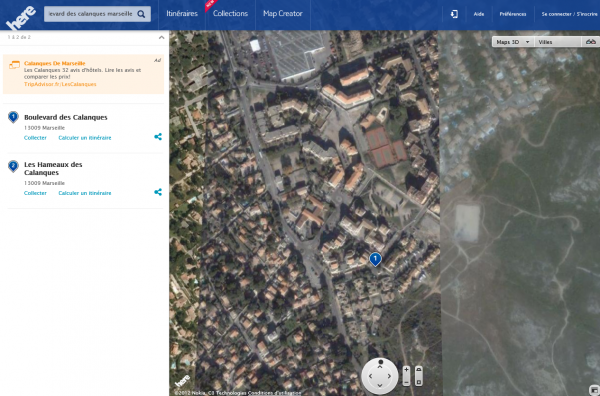Pan the map right with the compass arrow
The height and width of the screenshot is (396, 600).
coord(389,376)
